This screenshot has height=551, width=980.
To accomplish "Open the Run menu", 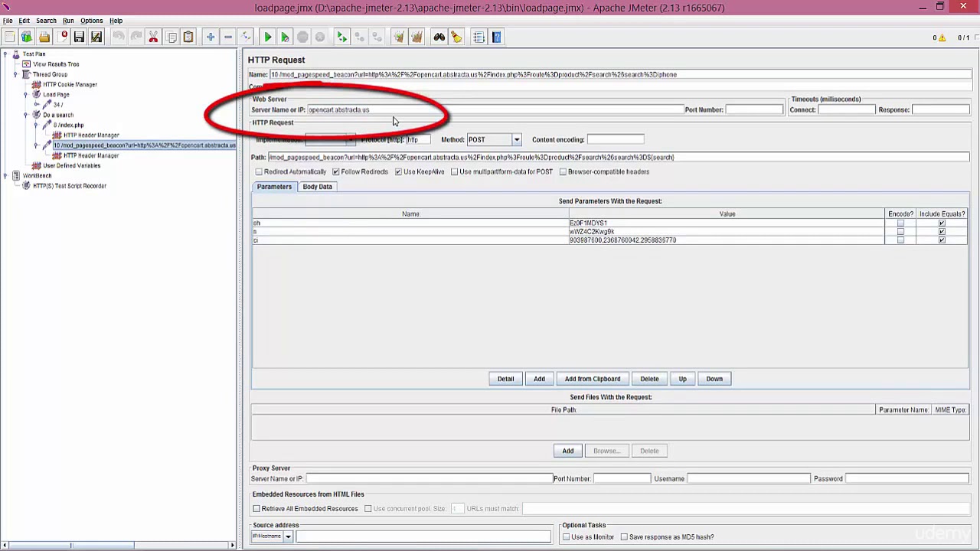I will pos(68,21).
